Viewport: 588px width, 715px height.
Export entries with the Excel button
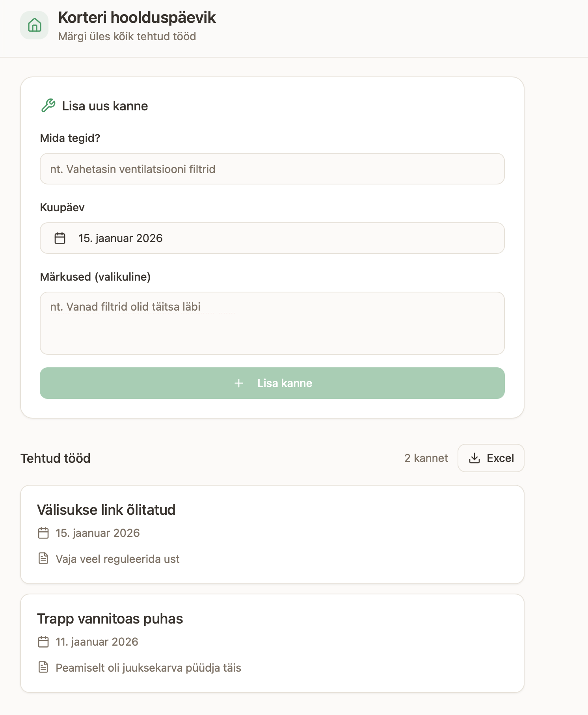(x=491, y=458)
